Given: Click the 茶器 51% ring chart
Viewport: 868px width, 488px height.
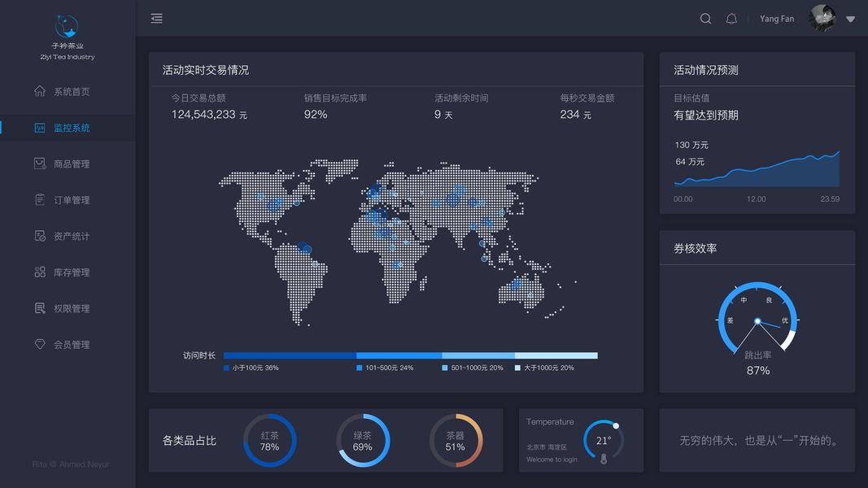Looking at the screenshot, I should pyautogui.click(x=456, y=440).
